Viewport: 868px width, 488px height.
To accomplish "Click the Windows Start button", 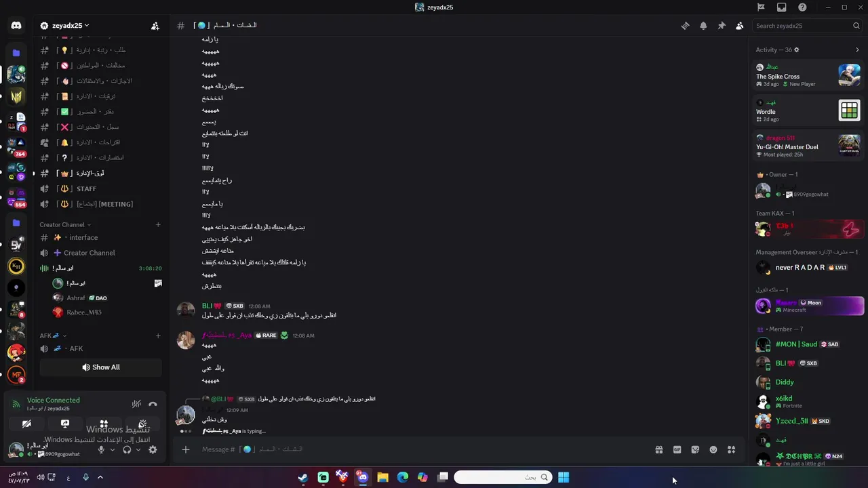I will (x=564, y=477).
